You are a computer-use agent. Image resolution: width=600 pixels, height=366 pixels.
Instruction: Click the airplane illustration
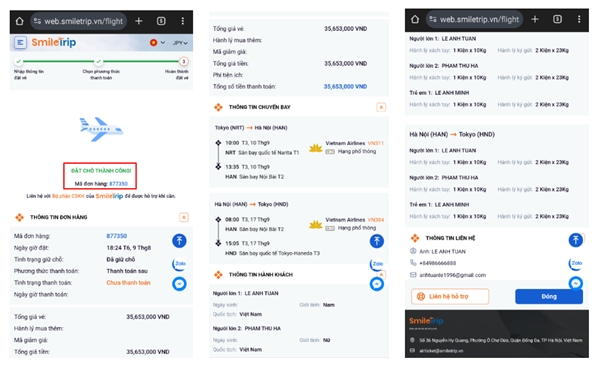[101, 129]
